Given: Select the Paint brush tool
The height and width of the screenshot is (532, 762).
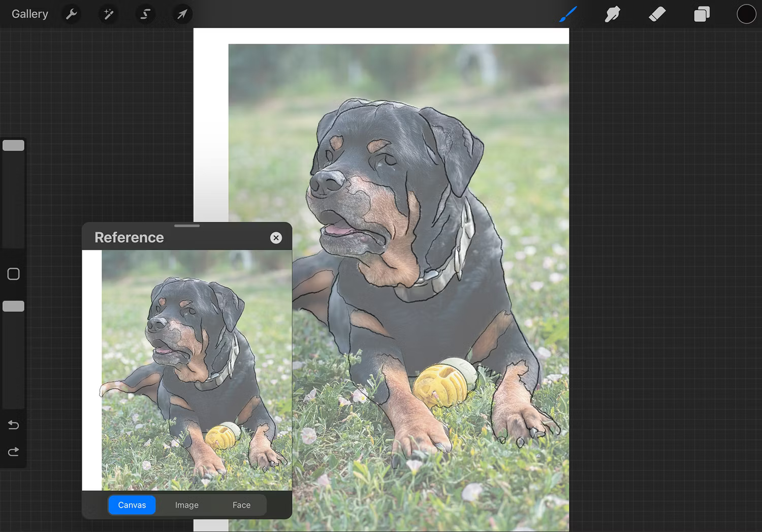Looking at the screenshot, I should point(567,14).
